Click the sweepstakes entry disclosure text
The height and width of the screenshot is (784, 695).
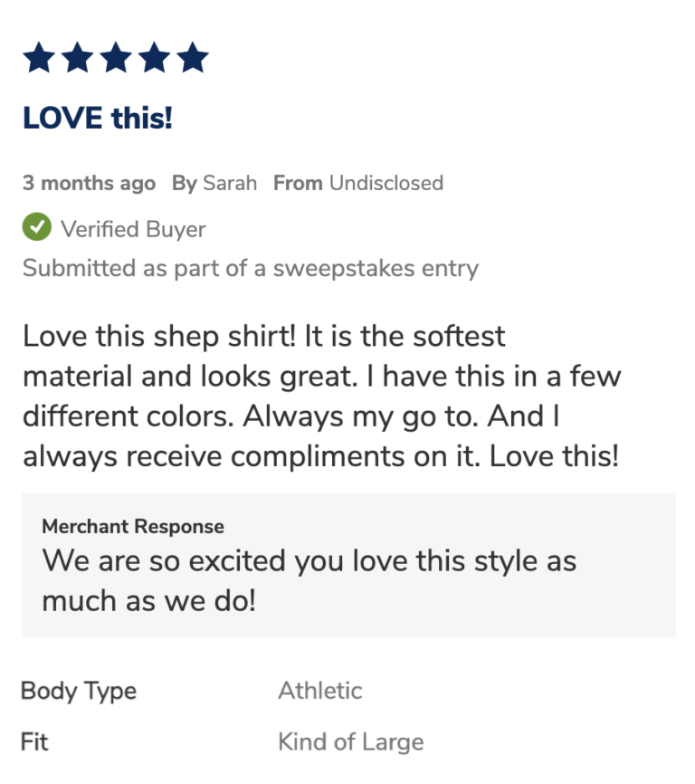click(x=251, y=268)
